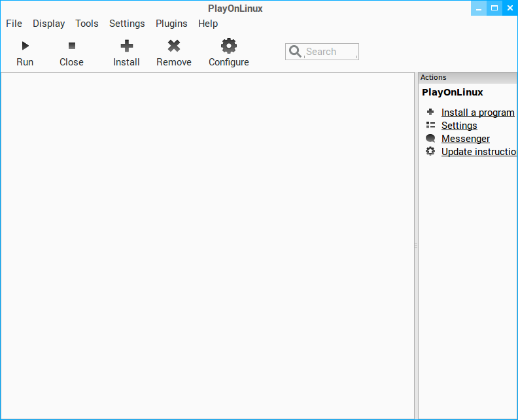Open the File menu
This screenshot has height=420, width=518.
click(x=14, y=24)
